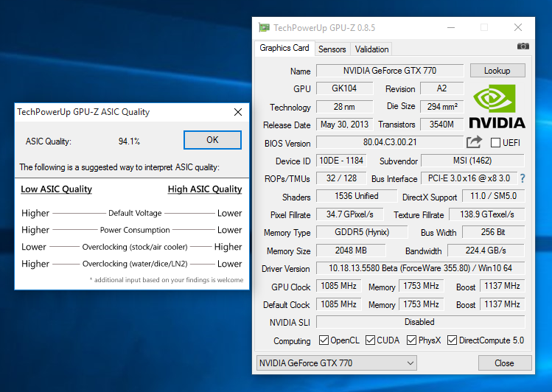Toggle the CUDA checkbox
The image size is (552, 392).
pos(370,340)
